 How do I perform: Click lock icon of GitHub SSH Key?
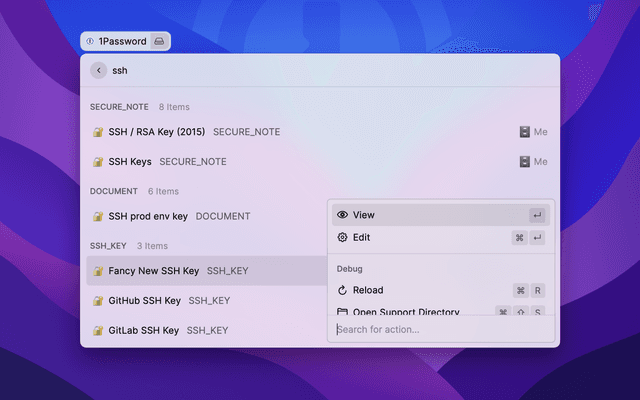click(98, 300)
